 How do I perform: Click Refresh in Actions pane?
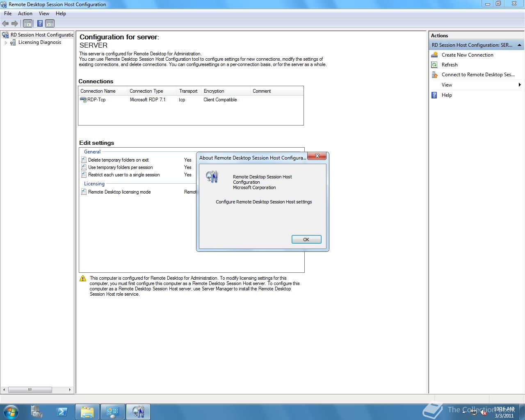pyautogui.click(x=450, y=65)
